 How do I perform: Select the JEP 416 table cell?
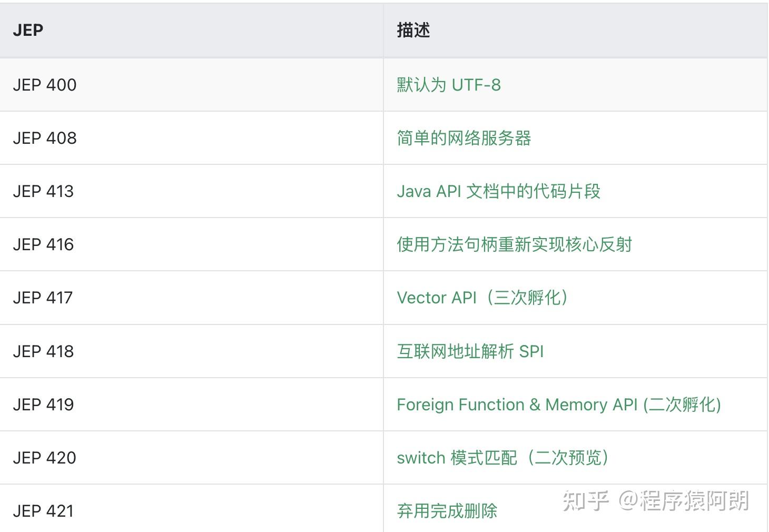coord(45,244)
